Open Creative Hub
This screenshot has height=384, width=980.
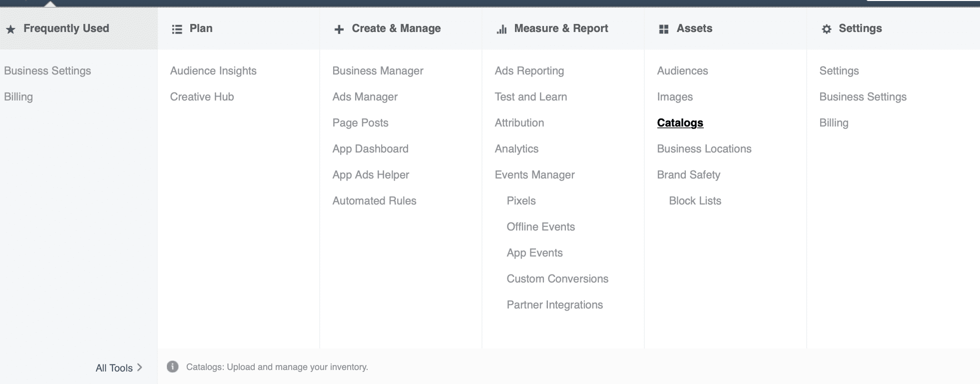point(202,97)
